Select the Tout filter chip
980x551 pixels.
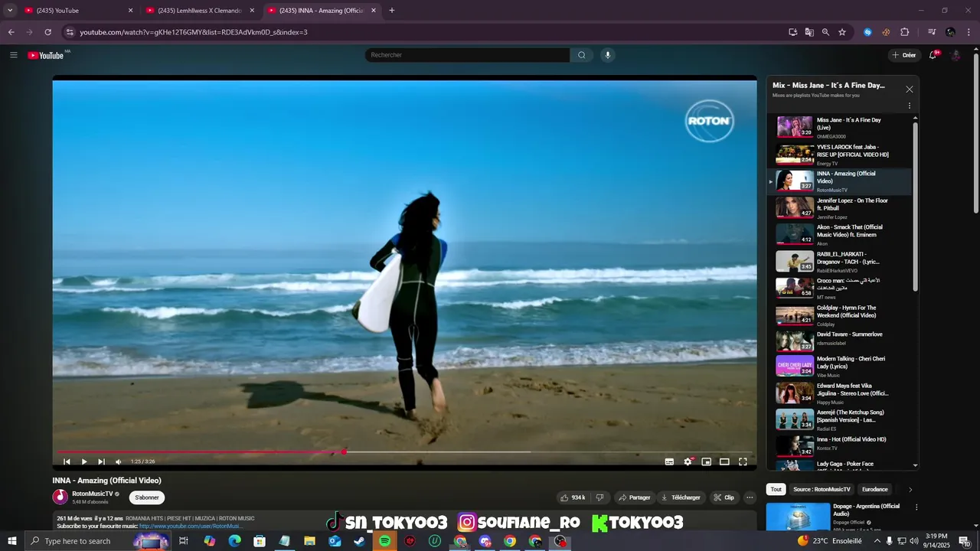point(776,490)
